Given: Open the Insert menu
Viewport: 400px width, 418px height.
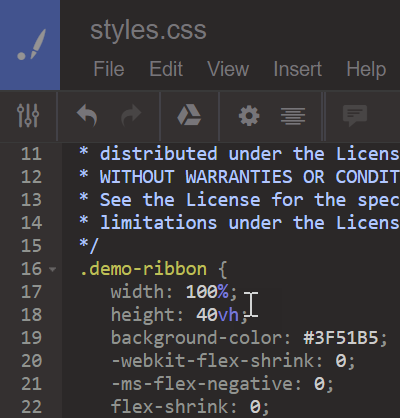Looking at the screenshot, I should [x=298, y=69].
